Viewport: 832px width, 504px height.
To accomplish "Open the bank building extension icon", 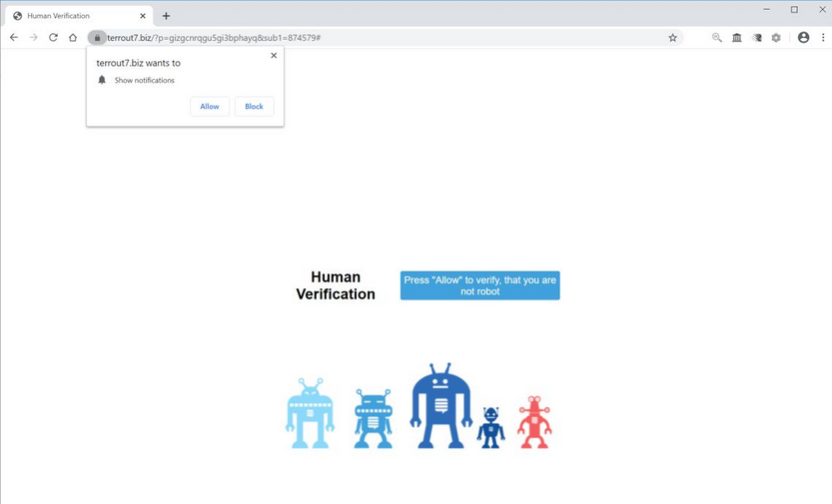I will 736,38.
